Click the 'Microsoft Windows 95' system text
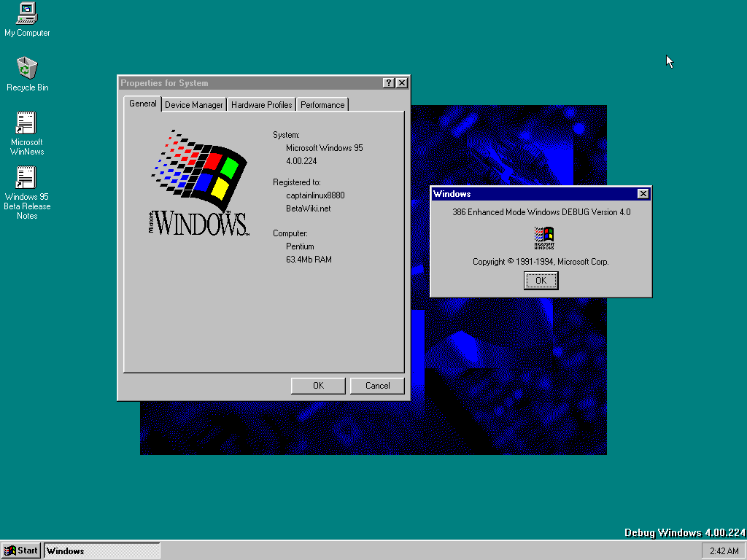Image resolution: width=747 pixels, height=560 pixels. (325, 148)
